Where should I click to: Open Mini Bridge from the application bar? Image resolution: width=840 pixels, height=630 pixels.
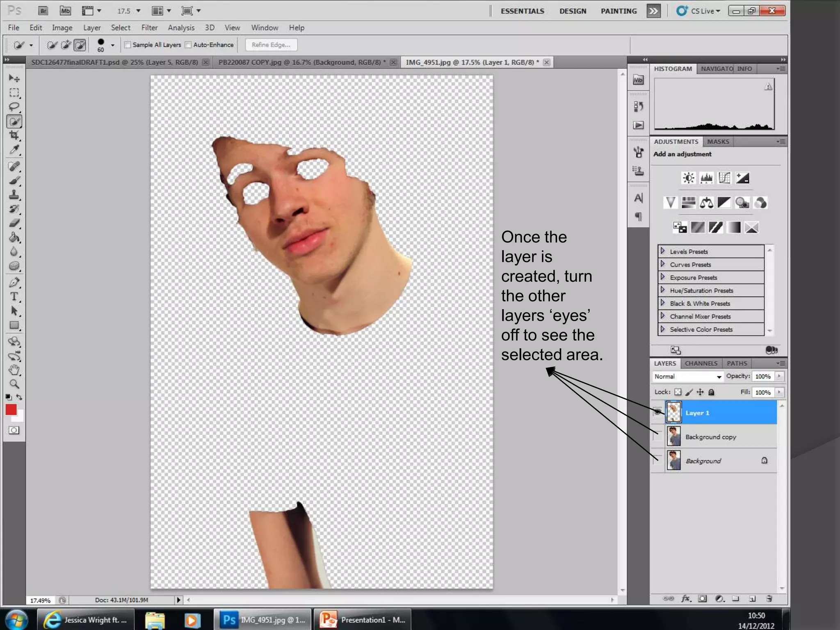[65, 11]
